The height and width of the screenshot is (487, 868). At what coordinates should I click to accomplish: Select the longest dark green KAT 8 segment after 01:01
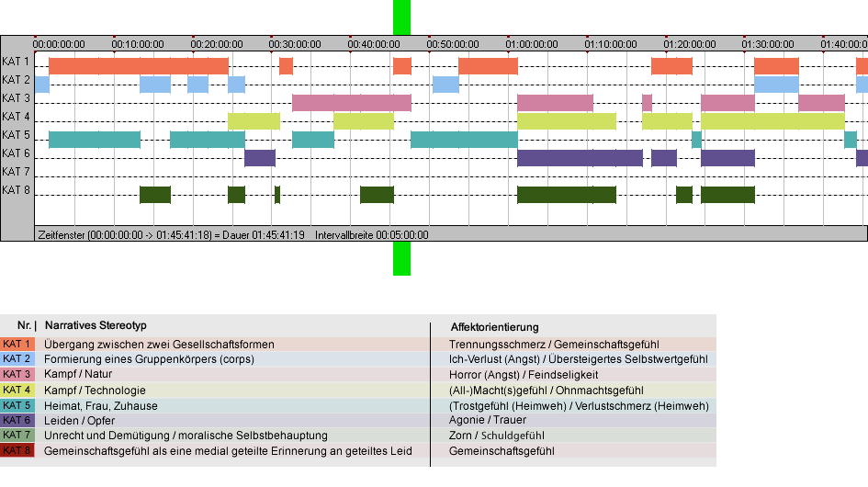coord(567,195)
